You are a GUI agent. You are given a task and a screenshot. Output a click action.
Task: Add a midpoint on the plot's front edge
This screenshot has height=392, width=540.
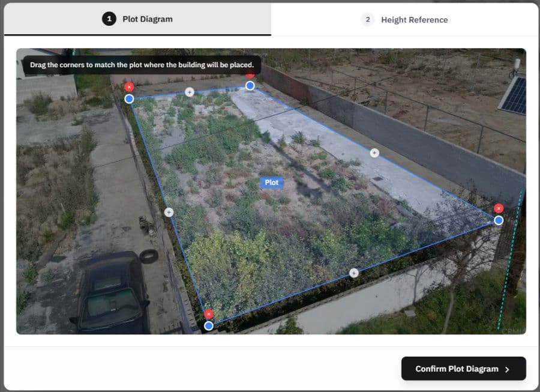[x=354, y=273]
